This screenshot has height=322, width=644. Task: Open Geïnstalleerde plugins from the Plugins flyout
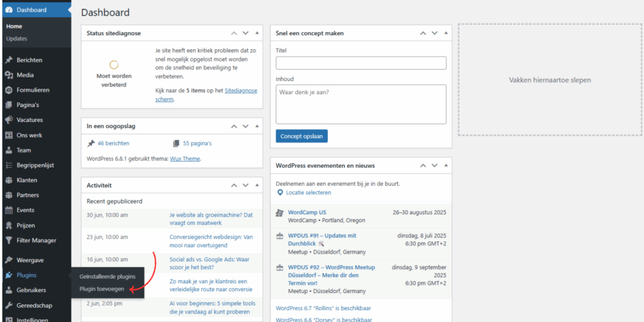(x=107, y=277)
